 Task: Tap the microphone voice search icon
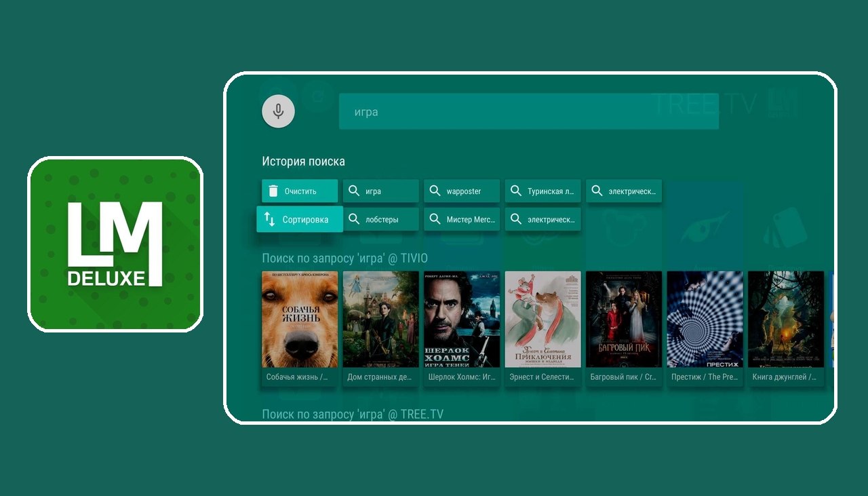pos(278,111)
